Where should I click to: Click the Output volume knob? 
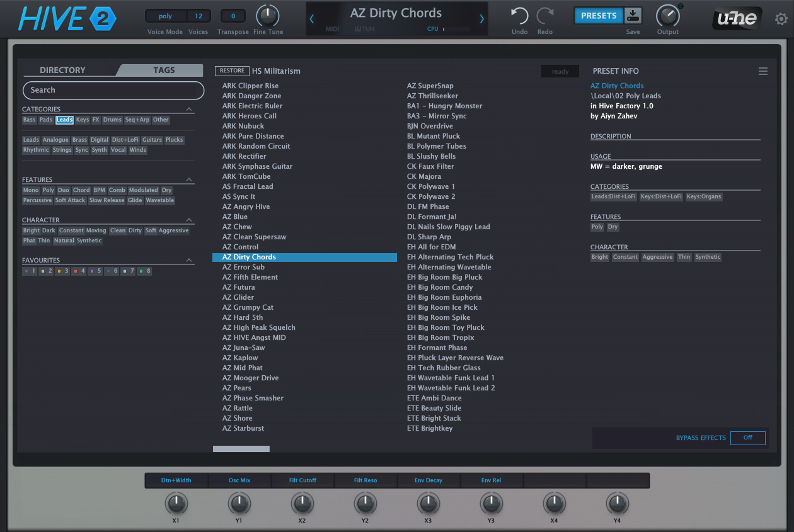667,16
